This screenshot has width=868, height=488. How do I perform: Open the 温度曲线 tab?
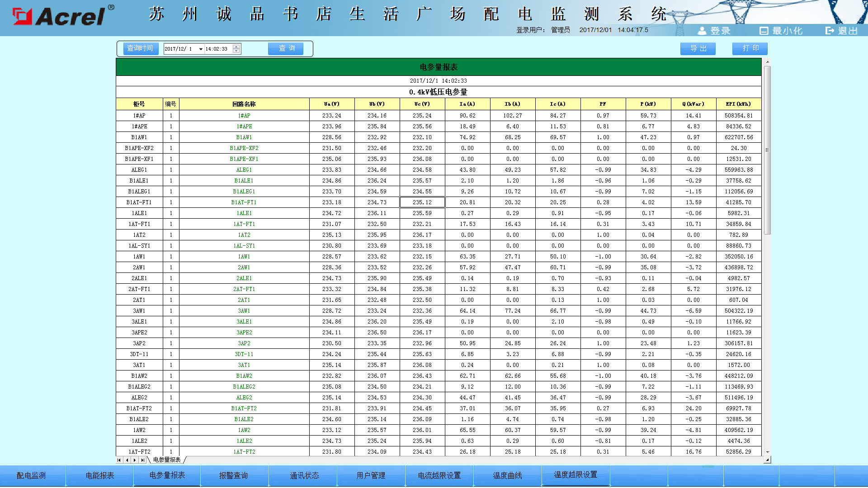point(507,476)
